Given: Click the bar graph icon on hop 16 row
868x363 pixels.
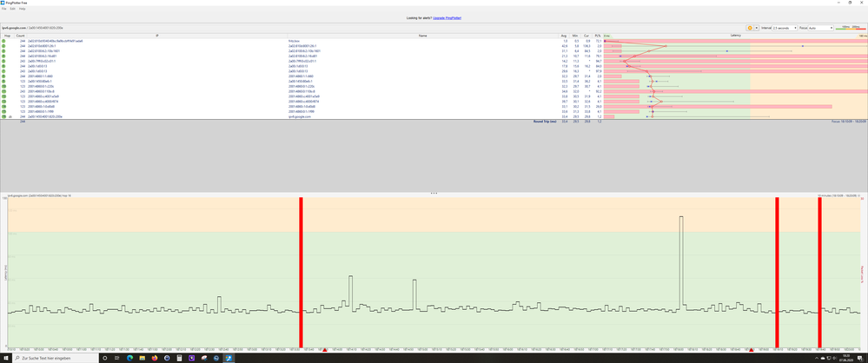Looking at the screenshot, I should point(10,116).
